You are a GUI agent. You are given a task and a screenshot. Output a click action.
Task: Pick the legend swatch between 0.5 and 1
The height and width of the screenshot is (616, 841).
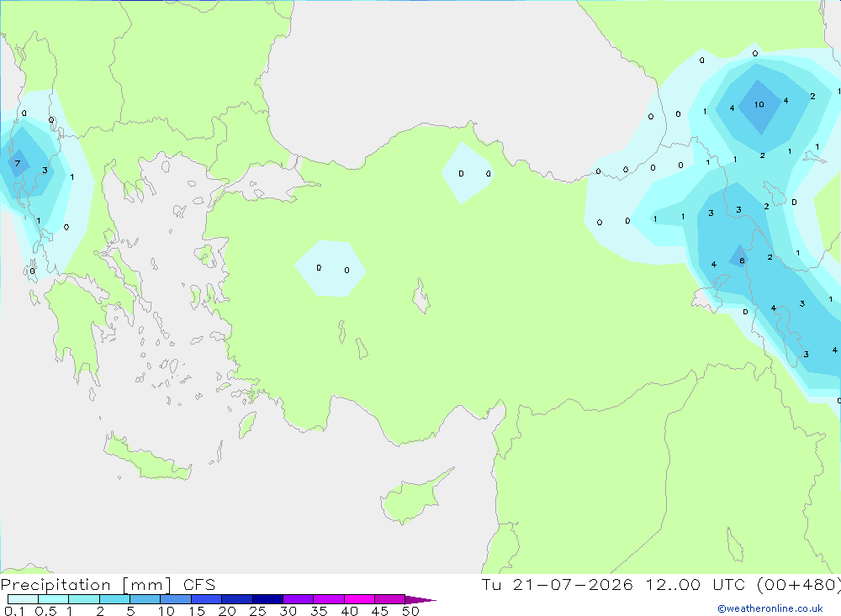53,599
